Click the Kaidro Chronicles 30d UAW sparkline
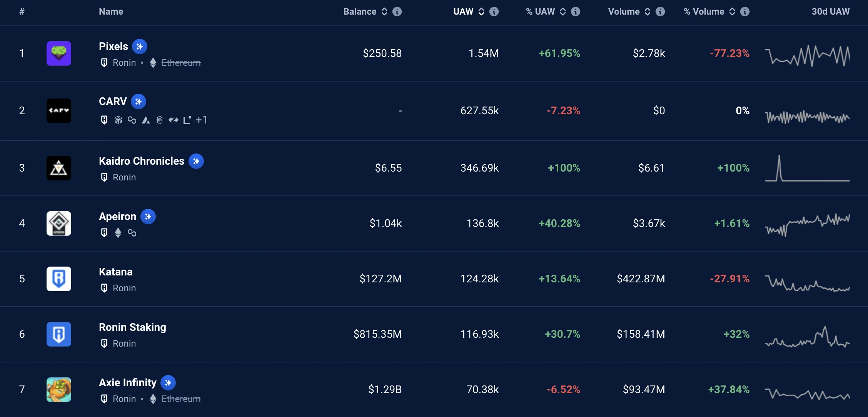Image resolution: width=868 pixels, height=417 pixels. click(807, 168)
